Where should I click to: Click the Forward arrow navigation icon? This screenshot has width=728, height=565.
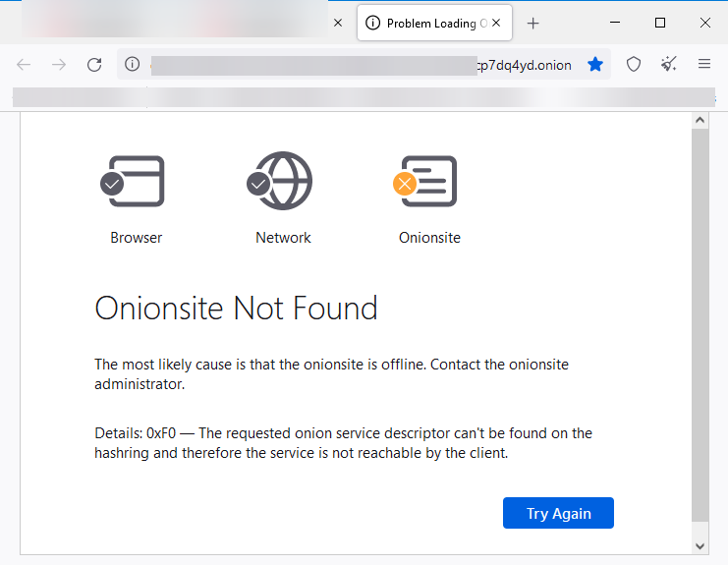[x=59, y=65]
